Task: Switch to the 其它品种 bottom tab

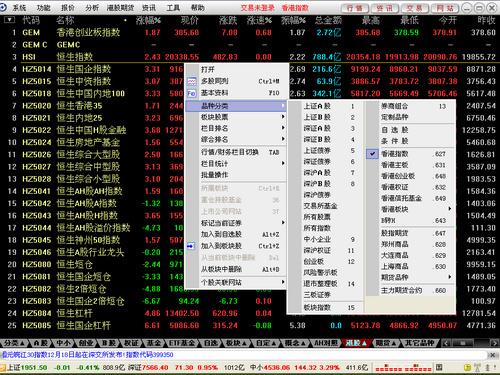Action: click(x=419, y=343)
